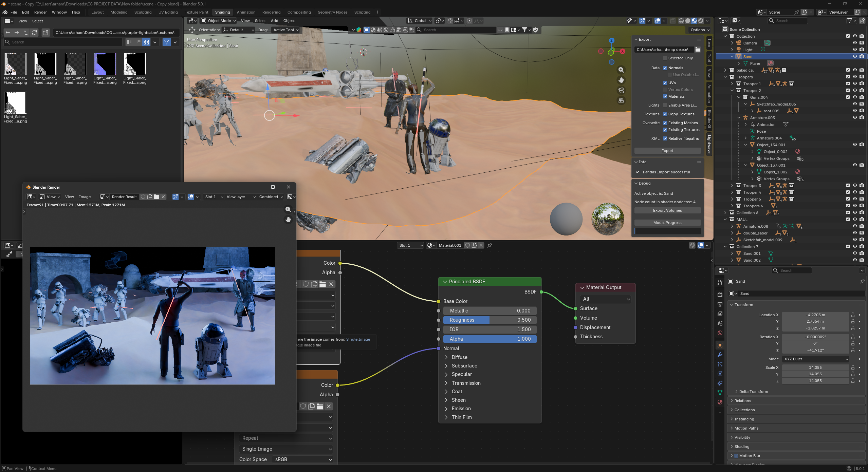868x472 pixels.
Task: Open Global transform orientation dropdown
Action: [x=419, y=21]
